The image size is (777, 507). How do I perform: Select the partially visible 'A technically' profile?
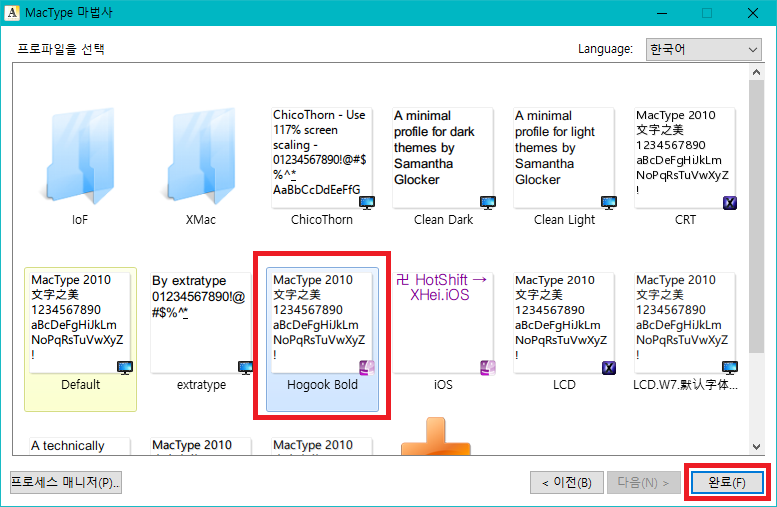point(80,446)
